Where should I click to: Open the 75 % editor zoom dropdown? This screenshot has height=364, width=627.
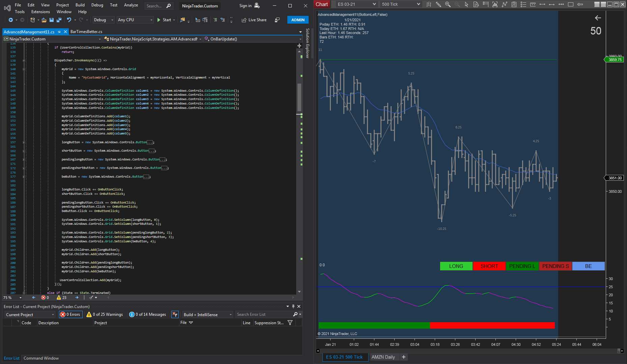click(x=12, y=298)
